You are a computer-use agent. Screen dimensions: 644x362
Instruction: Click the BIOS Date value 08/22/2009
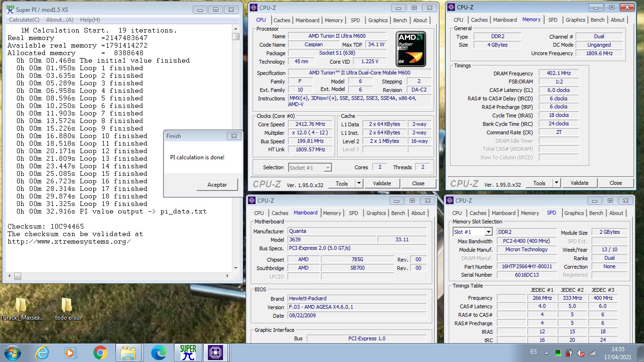point(357,316)
